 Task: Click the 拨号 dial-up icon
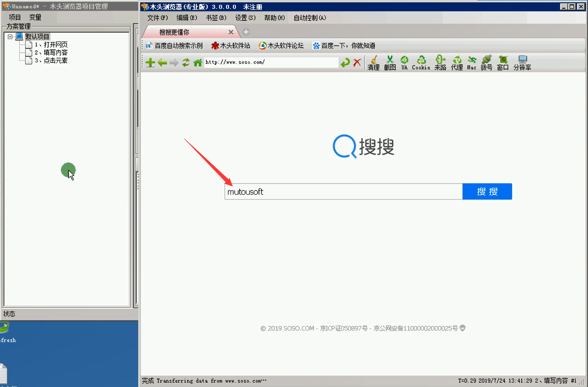(487, 63)
